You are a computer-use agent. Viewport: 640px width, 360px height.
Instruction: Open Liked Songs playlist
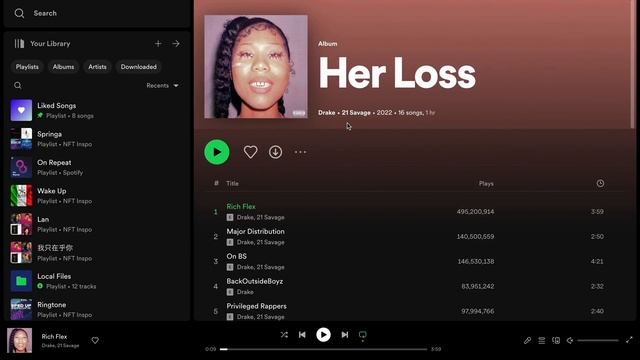97,110
